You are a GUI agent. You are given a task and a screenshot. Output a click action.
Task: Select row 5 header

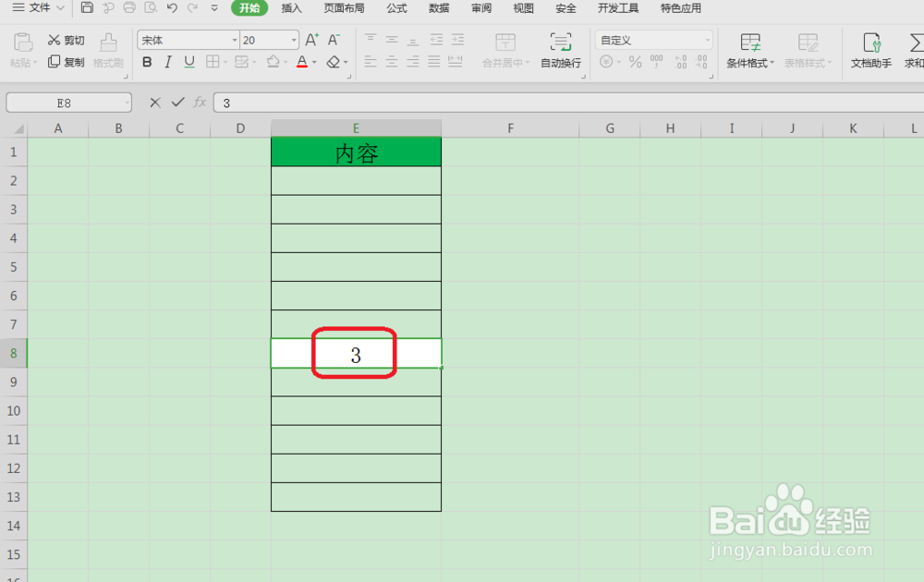(x=14, y=267)
